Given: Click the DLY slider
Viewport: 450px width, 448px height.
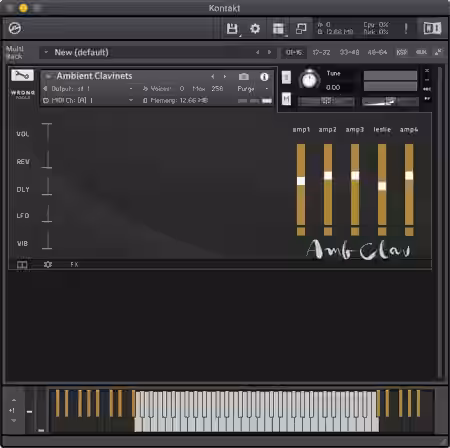Looking at the screenshot, I should 47,187.
